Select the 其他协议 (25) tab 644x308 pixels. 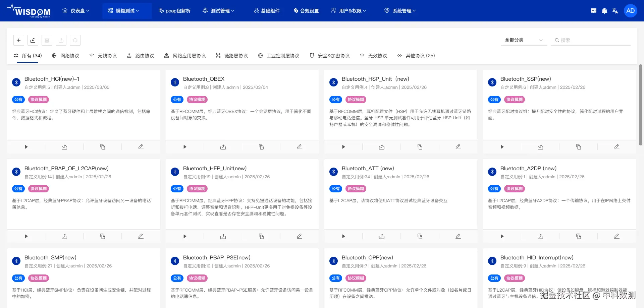(416, 56)
